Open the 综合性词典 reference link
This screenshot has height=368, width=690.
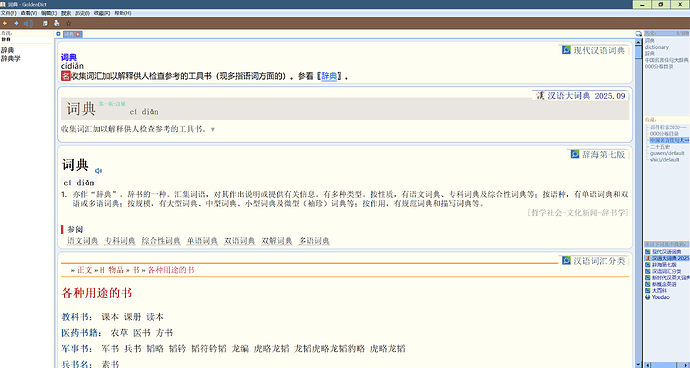(x=161, y=241)
